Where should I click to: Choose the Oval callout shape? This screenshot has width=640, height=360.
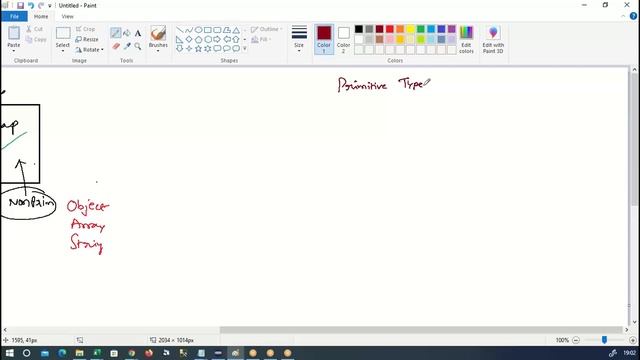pyautogui.click(x=227, y=49)
